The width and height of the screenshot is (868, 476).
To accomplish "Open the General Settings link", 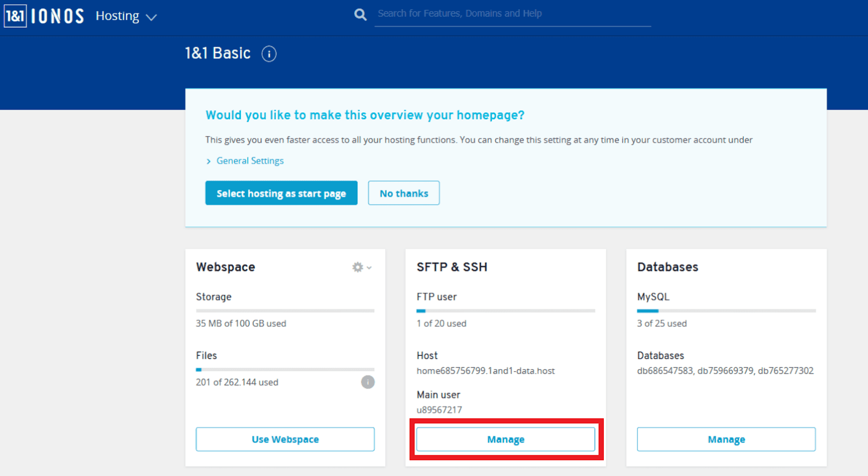I will [250, 161].
